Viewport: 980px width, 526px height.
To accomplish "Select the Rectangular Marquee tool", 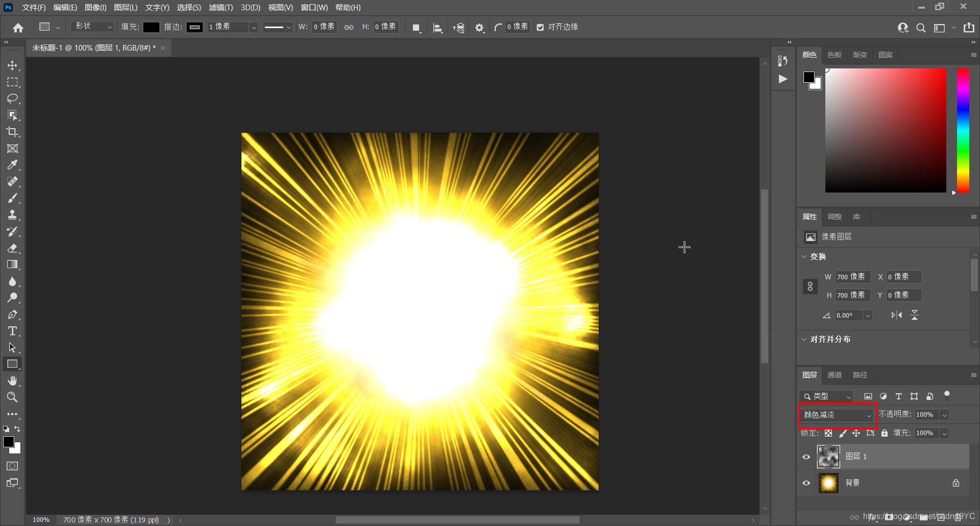I will (x=12, y=82).
